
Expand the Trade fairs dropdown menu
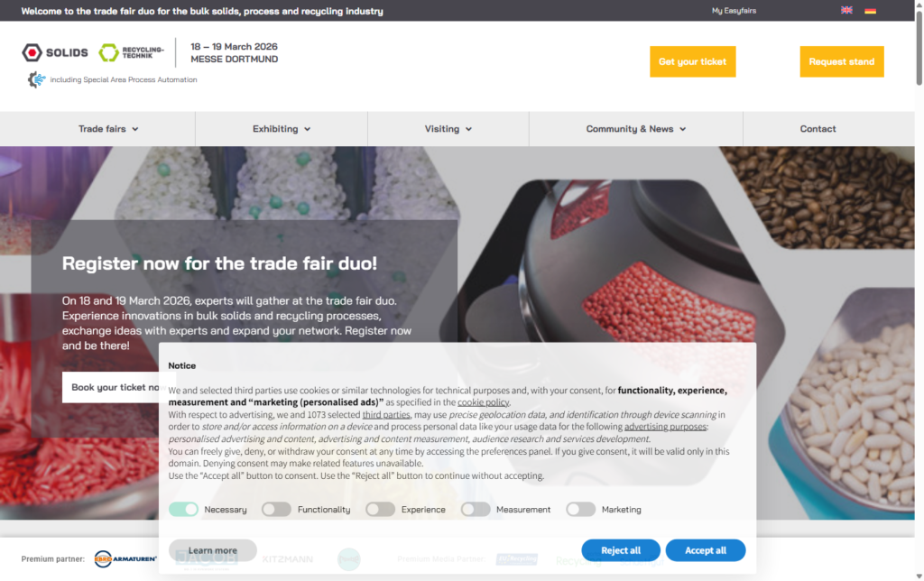click(108, 128)
